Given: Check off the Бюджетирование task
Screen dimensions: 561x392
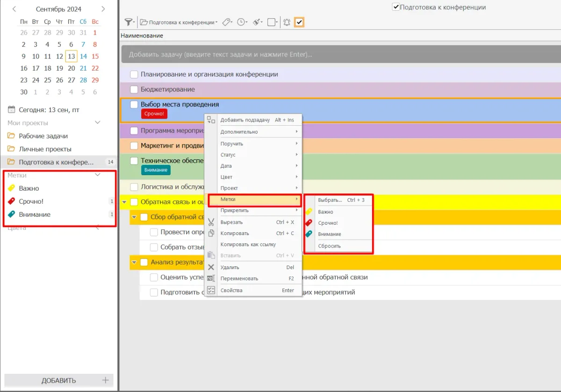Looking at the screenshot, I should (134, 89).
